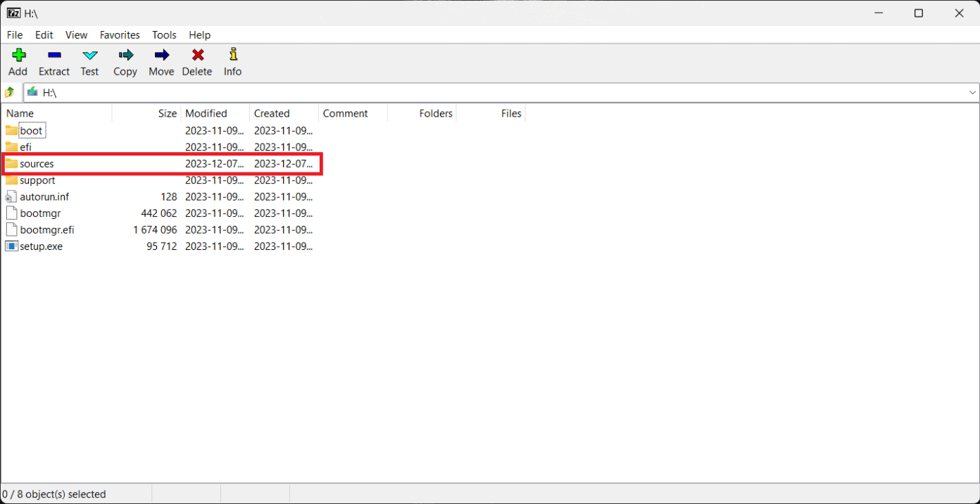The image size is (980, 504).
Task: Sort by the Name column header
Action: point(20,113)
